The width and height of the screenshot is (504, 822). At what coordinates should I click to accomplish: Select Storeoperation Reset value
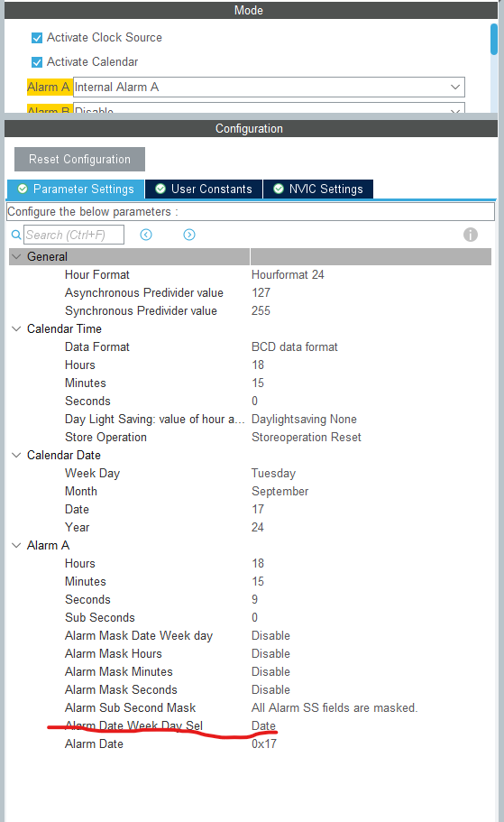307,438
